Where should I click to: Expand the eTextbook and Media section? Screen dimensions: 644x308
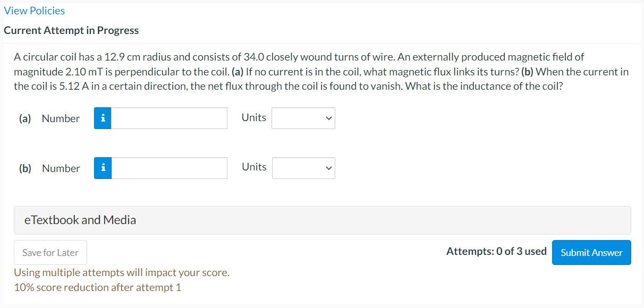80,219
